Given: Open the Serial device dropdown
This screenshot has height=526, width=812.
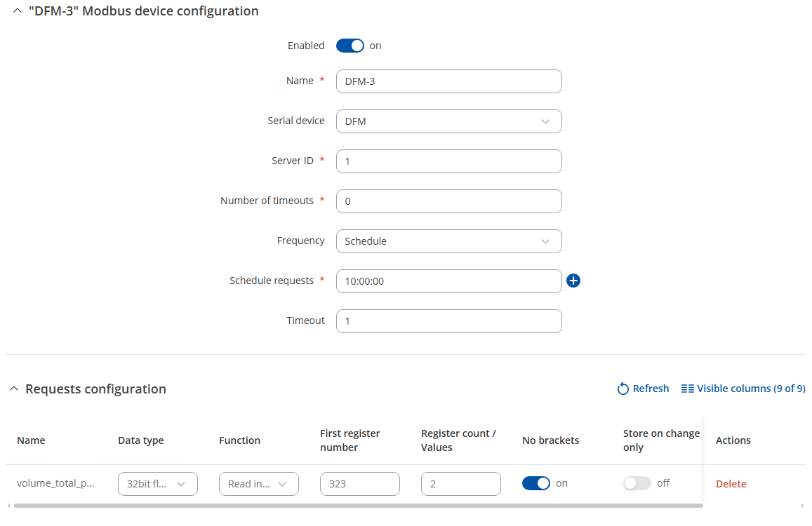Looking at the screenshot, I should tap(448, 121).
